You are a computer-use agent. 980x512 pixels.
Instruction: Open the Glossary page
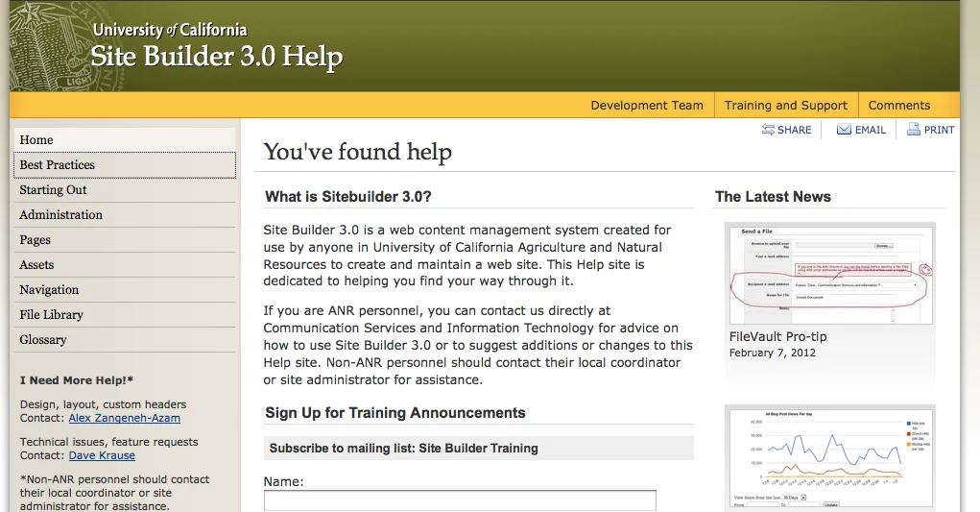(43, 340)
